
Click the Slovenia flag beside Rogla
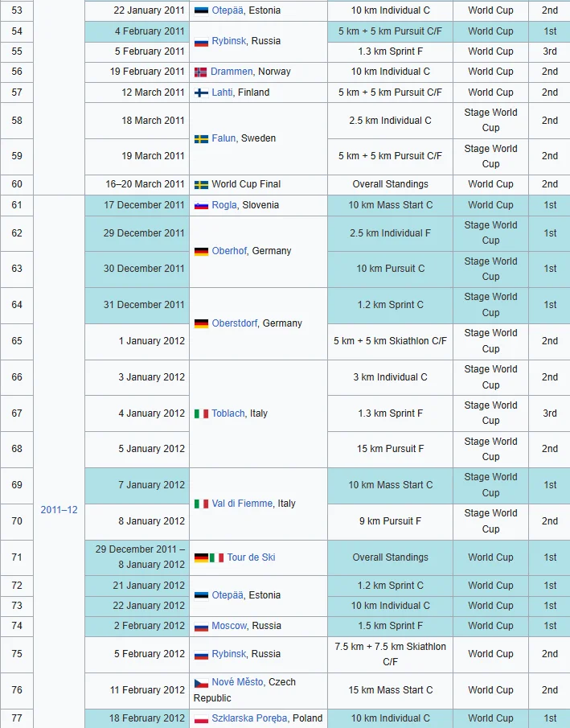[201, 206]
